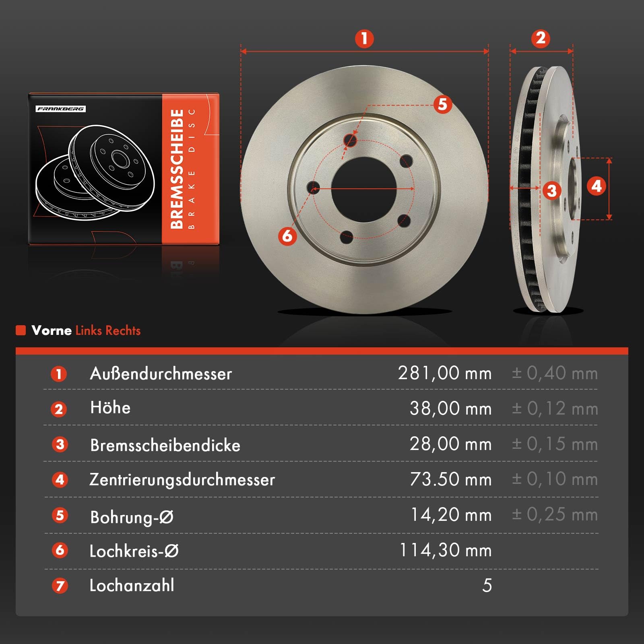Screen dimensions: 644x644
Task: Click the Bohrung-Ø tolerance ± 0,25 mm
Action: coord(555,515)
